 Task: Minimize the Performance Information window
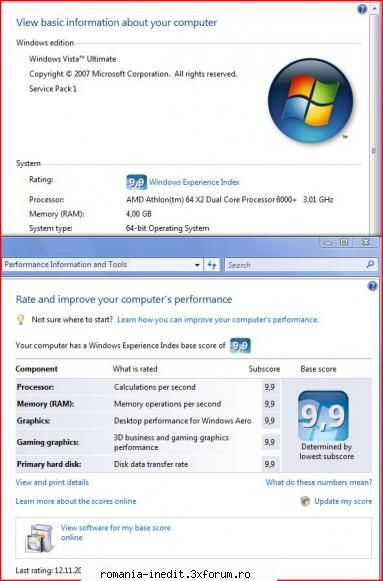tap(328, 243)
